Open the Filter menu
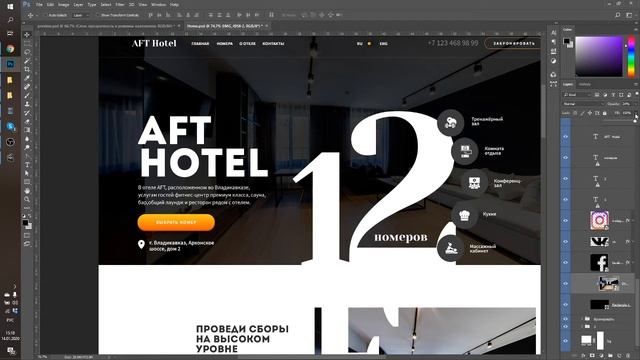 tap(120, 4)
